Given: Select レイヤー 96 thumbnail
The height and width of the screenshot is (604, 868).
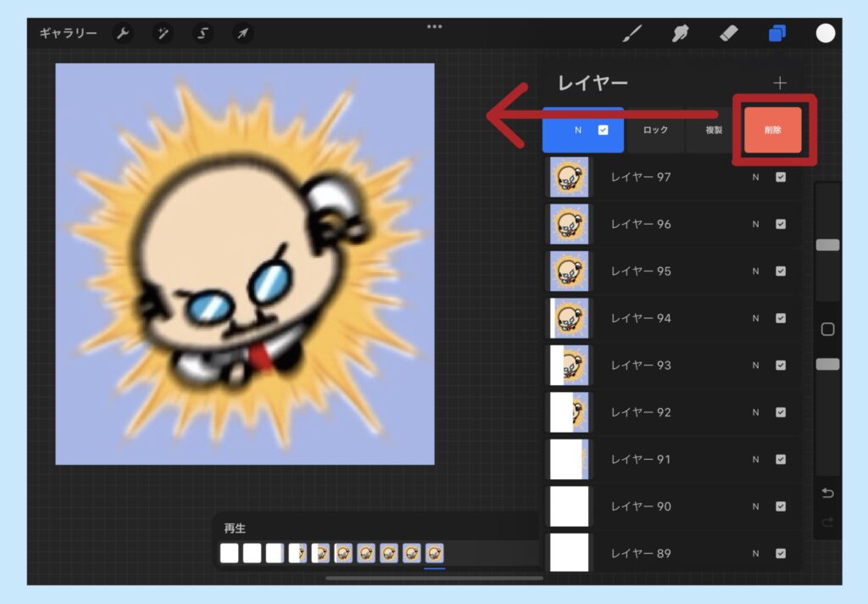Looking at the screenshot, I should 569,225.
